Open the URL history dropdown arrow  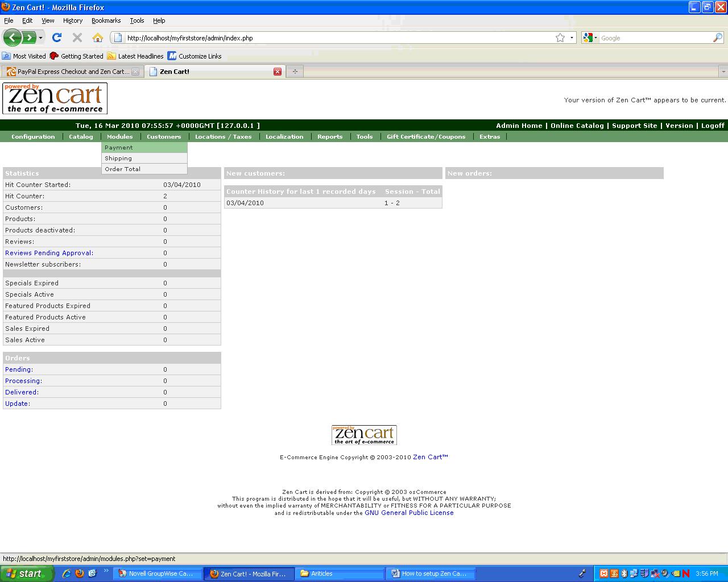tap(572, 38)
